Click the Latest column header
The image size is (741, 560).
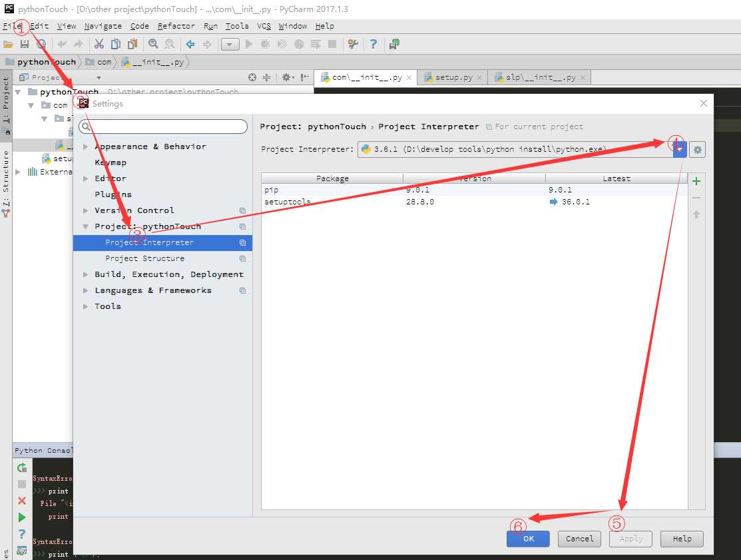click(x=617, y=178)
